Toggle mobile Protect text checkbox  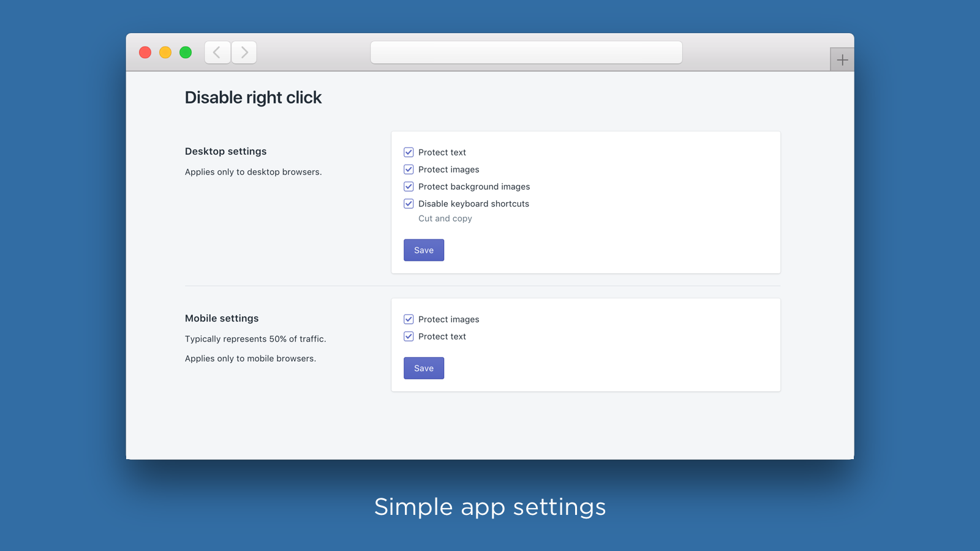409,337
